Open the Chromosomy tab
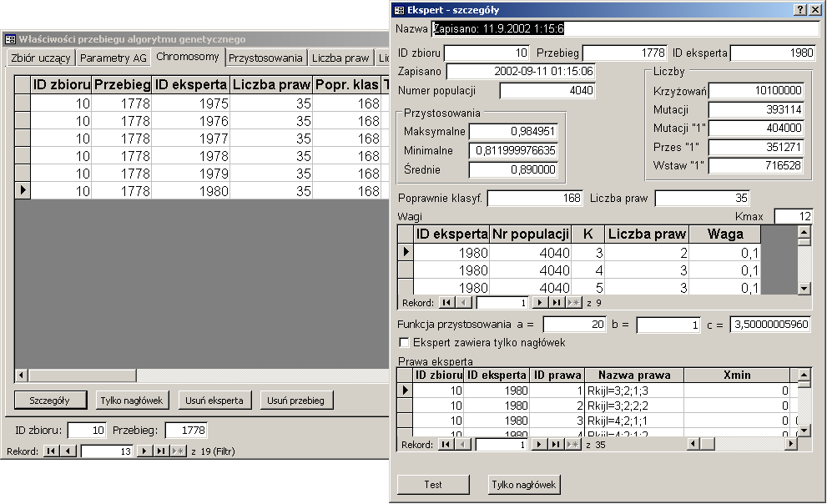This screenshot has height=504, width=827. (x=188, y=57)
